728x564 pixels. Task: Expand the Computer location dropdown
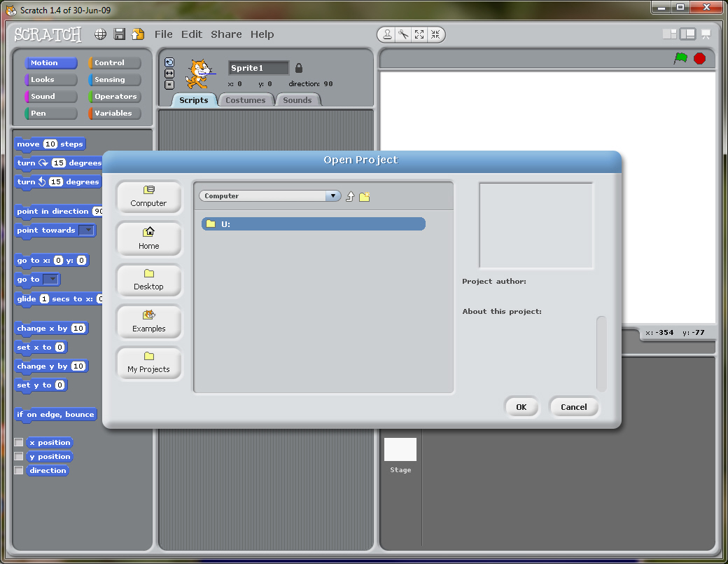[332, 195]
